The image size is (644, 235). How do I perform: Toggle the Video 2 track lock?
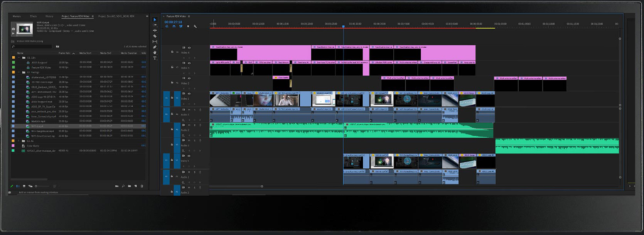(172, 82)
